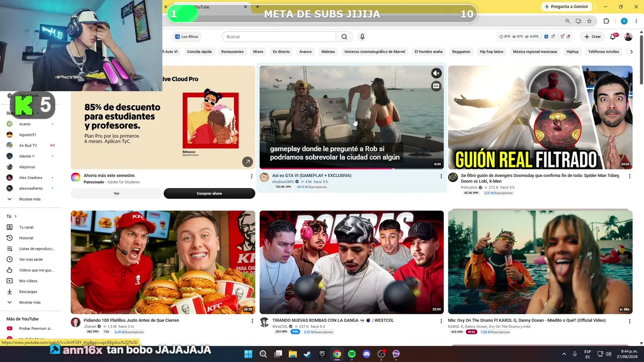Click the Ver button on the Adobe ad
Screen dimensions: 644x362
[116, 194]
